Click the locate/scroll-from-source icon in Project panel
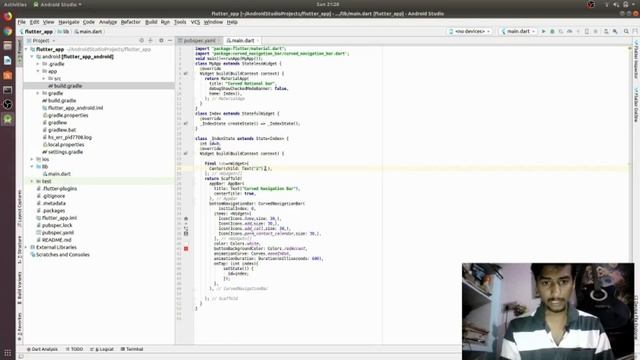This screenshot has width=640, height=360. [x=142, y=40]
